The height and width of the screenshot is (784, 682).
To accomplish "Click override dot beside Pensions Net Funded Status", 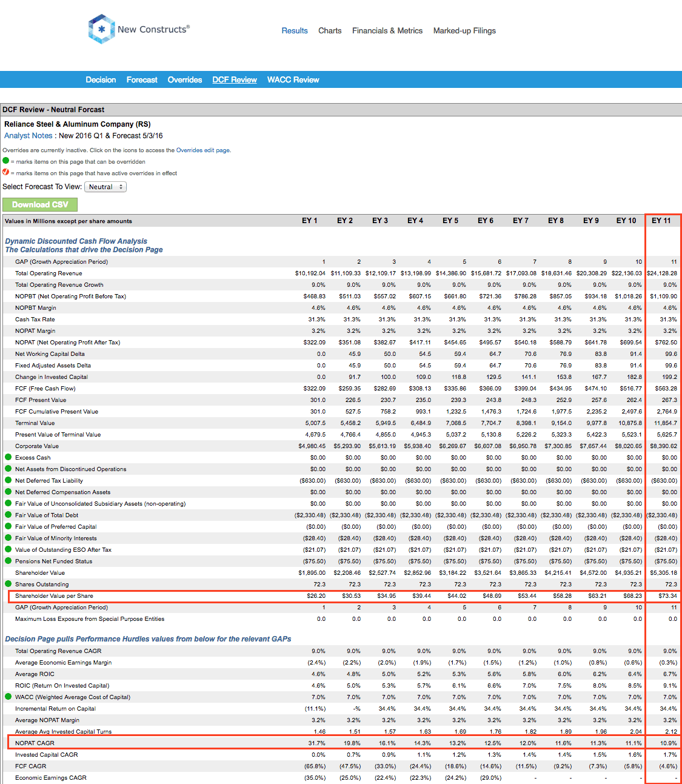I will [8, 561].
